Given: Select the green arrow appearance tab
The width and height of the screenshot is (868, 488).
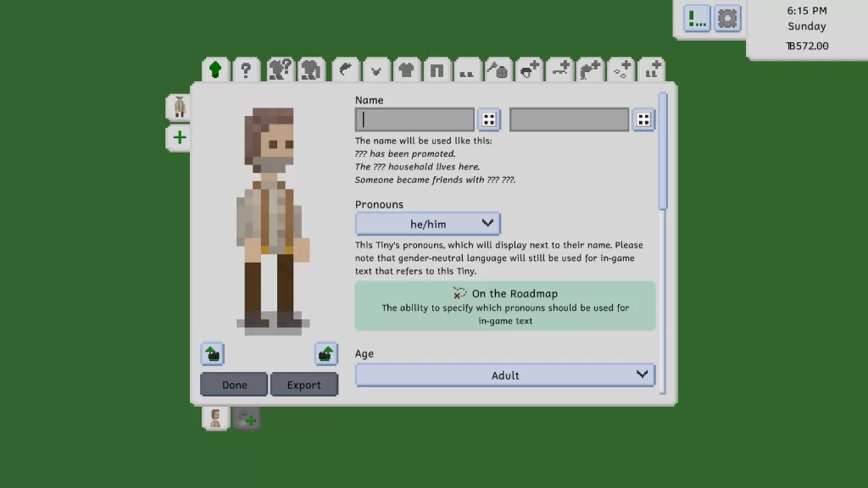Looking at the screenshot, I should point(214,69).
